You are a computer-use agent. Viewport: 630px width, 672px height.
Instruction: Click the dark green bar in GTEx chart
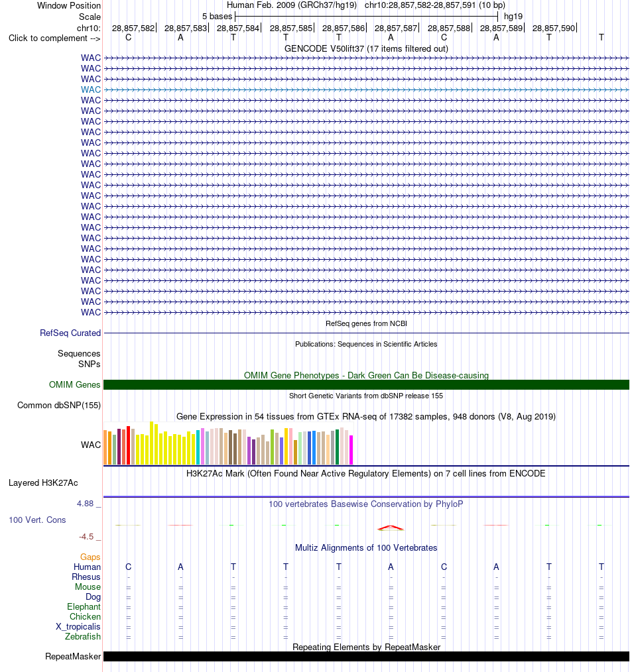click(337, 447)
